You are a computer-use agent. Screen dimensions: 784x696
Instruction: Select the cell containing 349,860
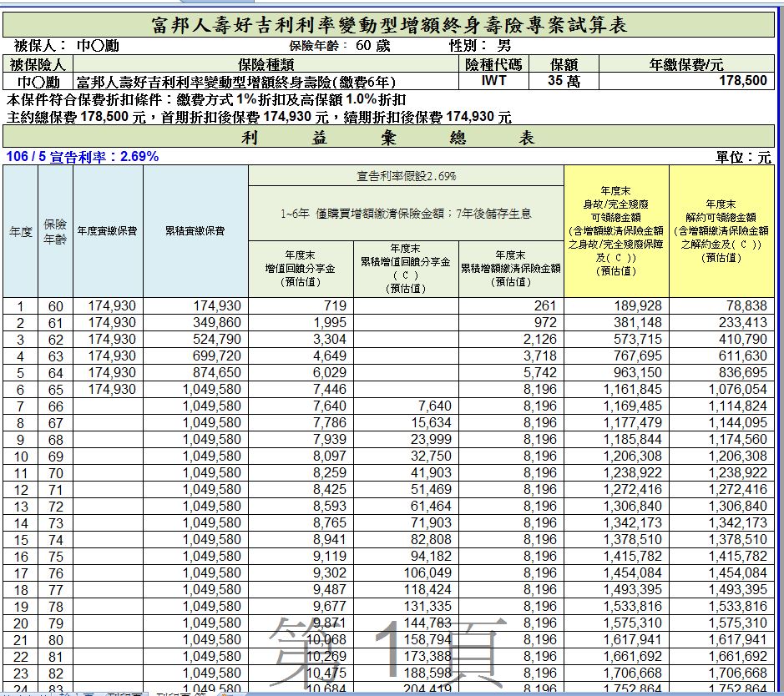(x=195, y=323)
